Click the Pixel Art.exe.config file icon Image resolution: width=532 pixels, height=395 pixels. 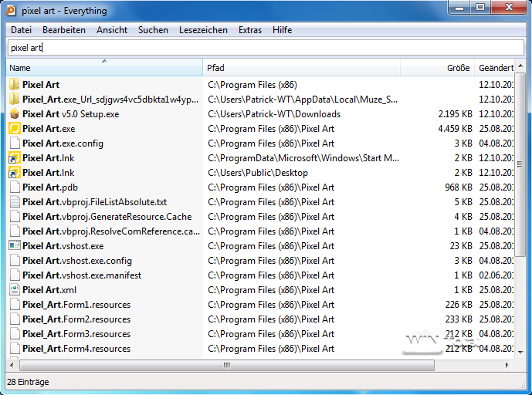pos(15,143)
